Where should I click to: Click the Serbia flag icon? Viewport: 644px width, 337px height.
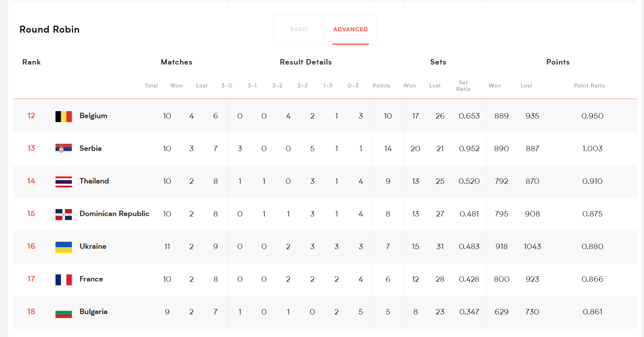pyautogui.click(x=64, y=149)
